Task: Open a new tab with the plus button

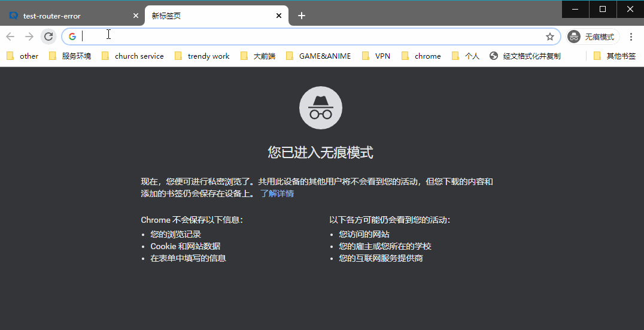Action: coord(302,16)
